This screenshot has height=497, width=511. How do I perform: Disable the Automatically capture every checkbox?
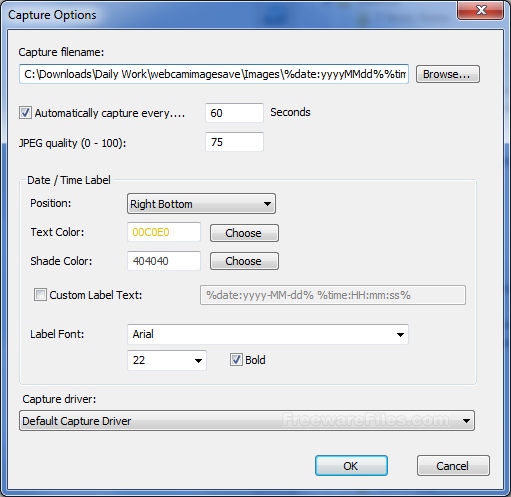point(25,113)
